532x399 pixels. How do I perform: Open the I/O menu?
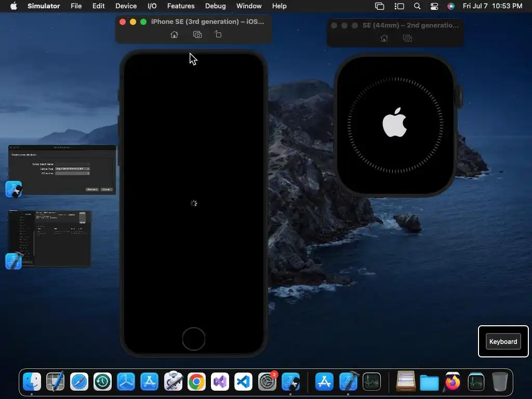152,6
